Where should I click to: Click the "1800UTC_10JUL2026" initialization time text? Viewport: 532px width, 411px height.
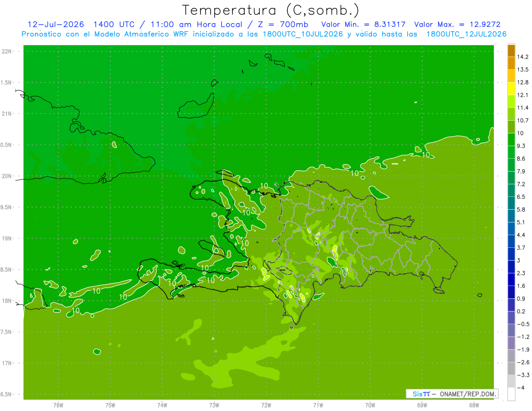point(301,34)
